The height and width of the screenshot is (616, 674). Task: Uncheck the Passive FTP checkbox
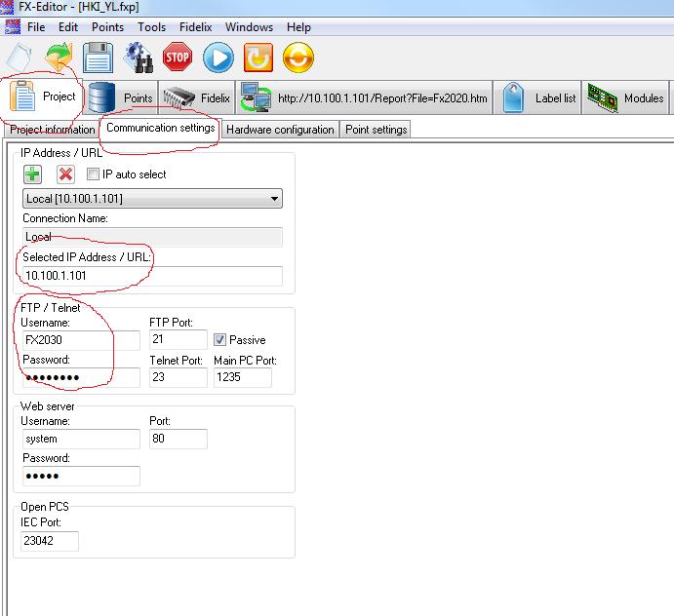[219, 340]
